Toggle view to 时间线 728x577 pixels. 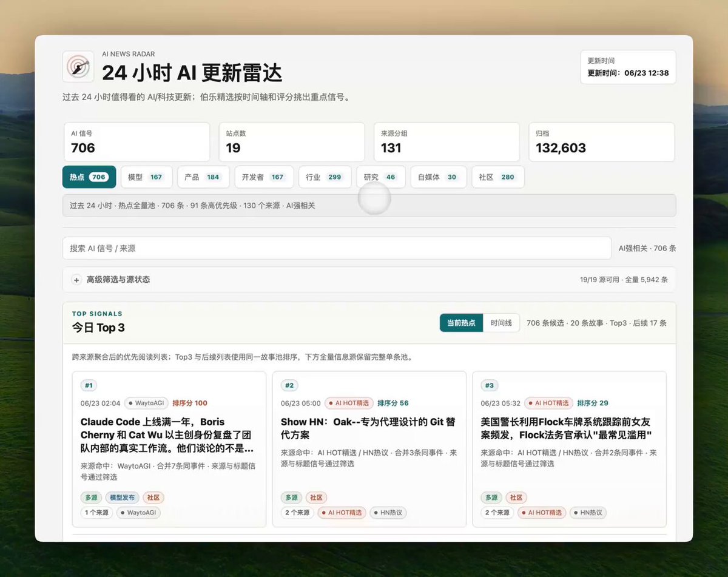501,323
